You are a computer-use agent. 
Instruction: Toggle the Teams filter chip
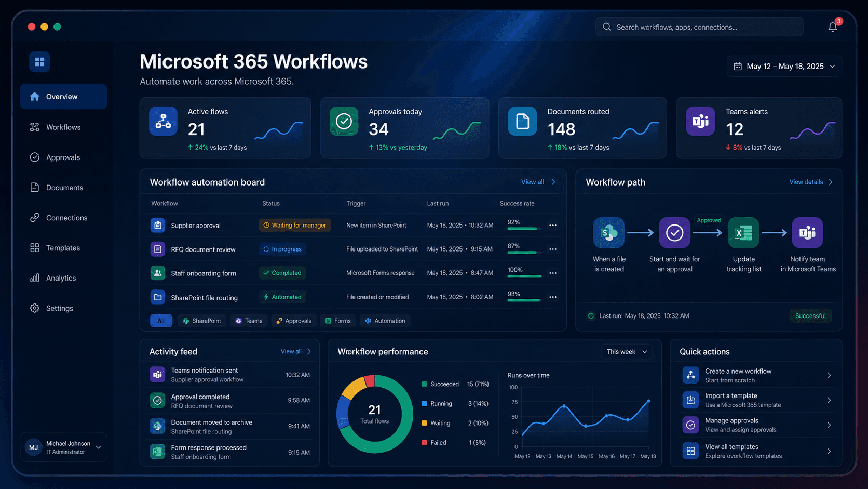(x=249, y=321)
